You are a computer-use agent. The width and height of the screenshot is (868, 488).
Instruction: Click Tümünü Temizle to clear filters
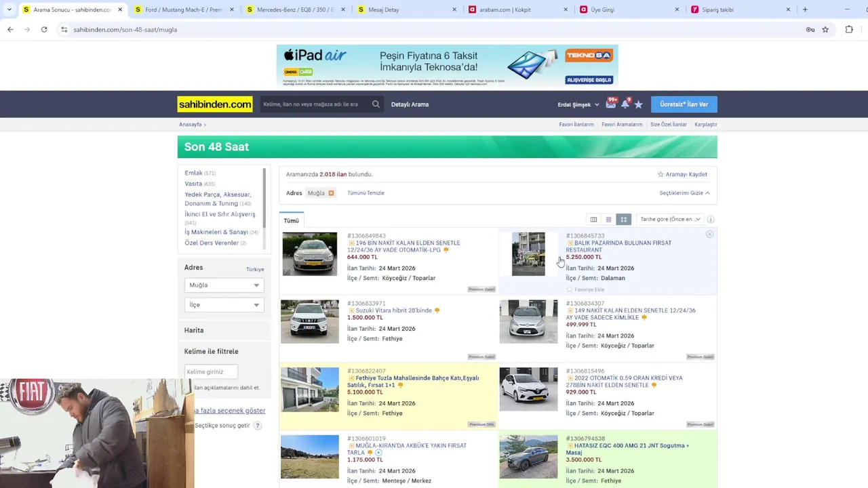(366, 193)
